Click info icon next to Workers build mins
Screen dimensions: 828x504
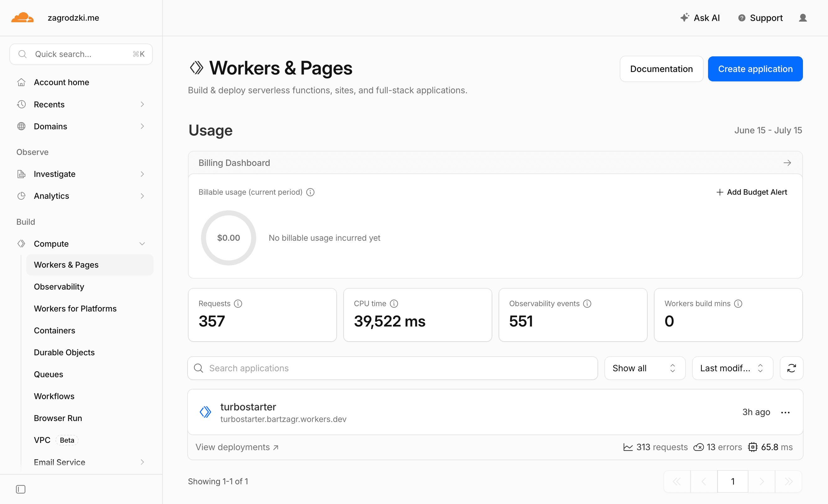tap(738, 303)
